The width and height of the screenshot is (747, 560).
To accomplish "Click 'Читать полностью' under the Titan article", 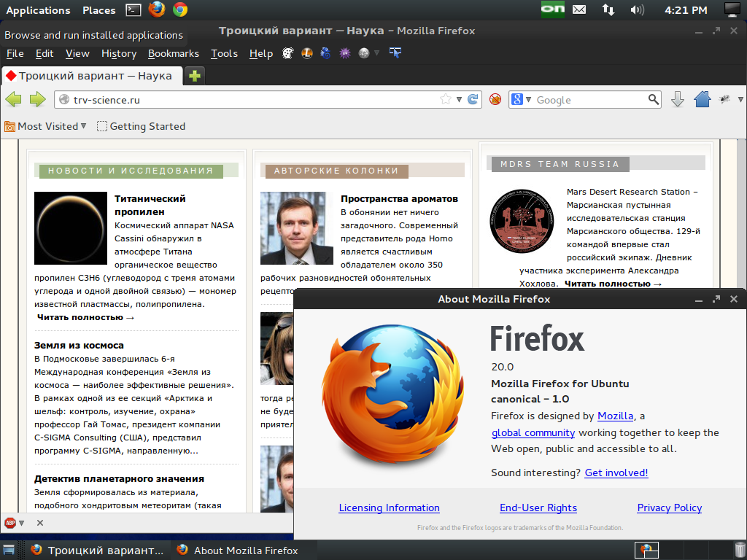I will tap(85, 317).
